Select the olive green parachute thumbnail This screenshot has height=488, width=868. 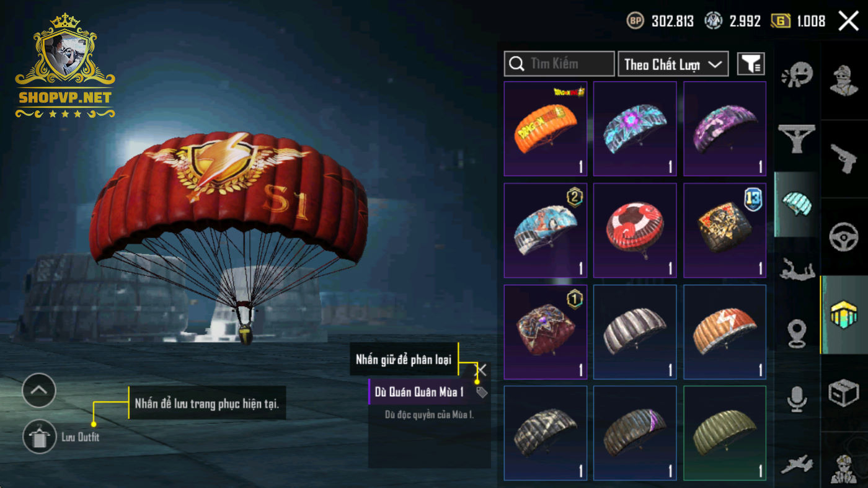click(725, 433)
